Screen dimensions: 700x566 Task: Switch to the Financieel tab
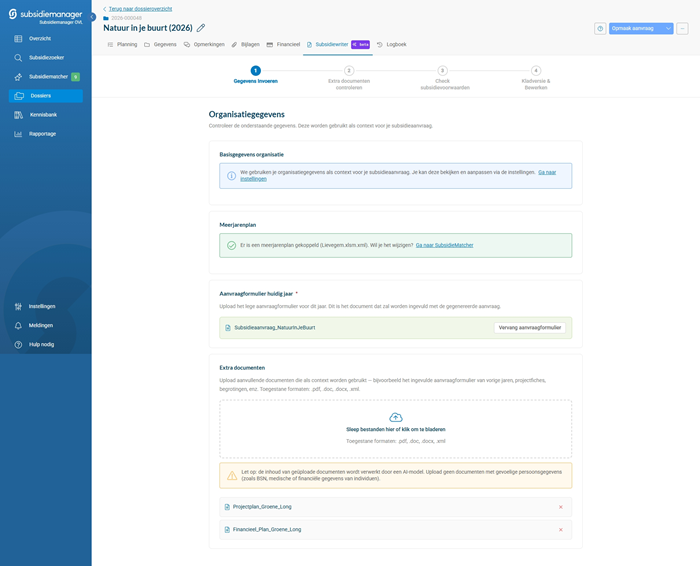click(x=283, y=45)
